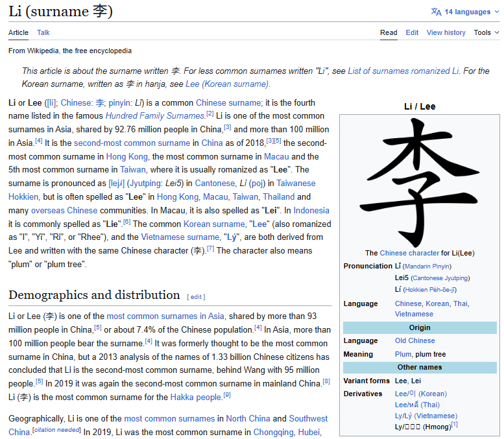This screenshot has width=504, height=439.
Task: Click the citation needed superscript
Action: (57, 430)
